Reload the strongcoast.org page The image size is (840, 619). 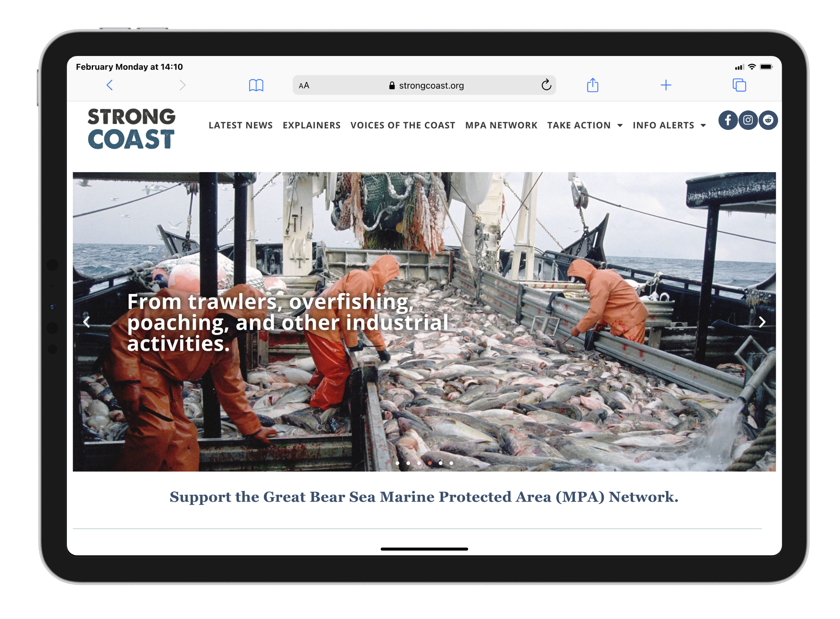tap(546, 85)
